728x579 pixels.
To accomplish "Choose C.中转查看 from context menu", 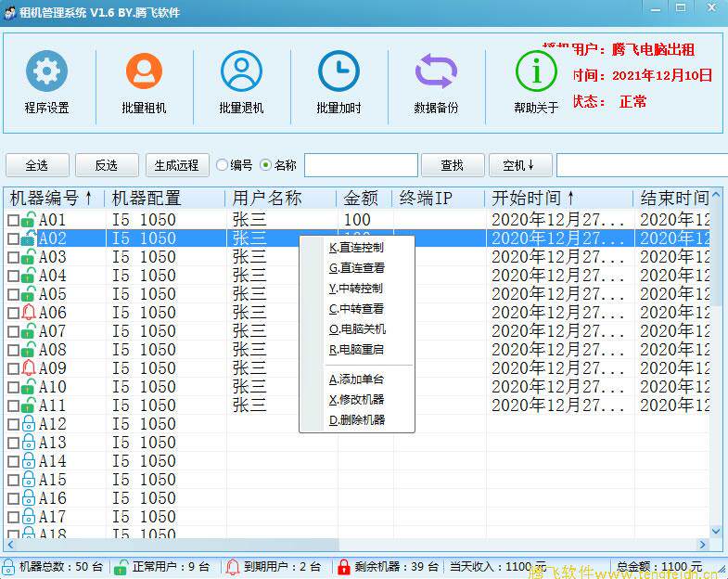I will (x=356, y=309).
